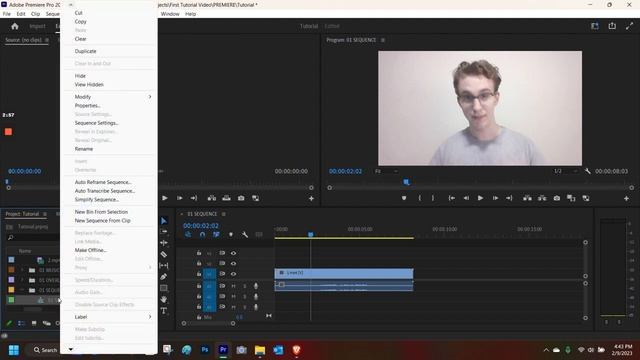Expand the Modify submenu
This screenshot has width=640, height=360.
coord(109,97)
